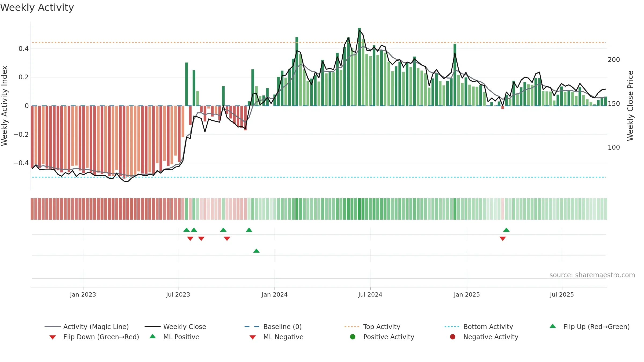The image size is (644, 362).
Task: Toggle Baseline (0) legend entry
Action: coord(273,327)
